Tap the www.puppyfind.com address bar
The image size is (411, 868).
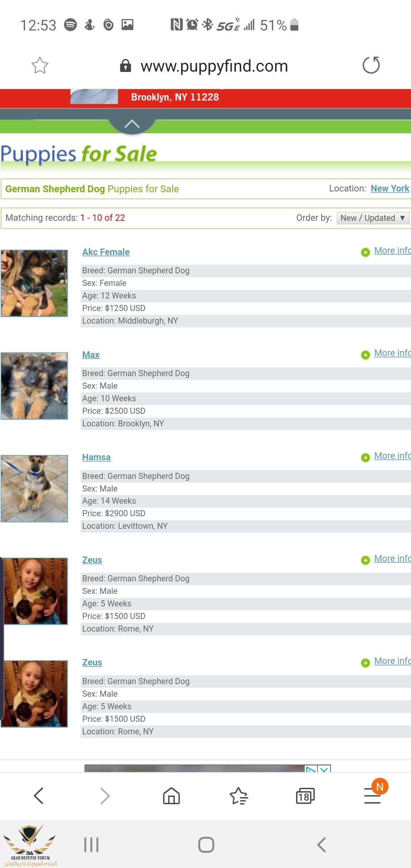[214, 66]
